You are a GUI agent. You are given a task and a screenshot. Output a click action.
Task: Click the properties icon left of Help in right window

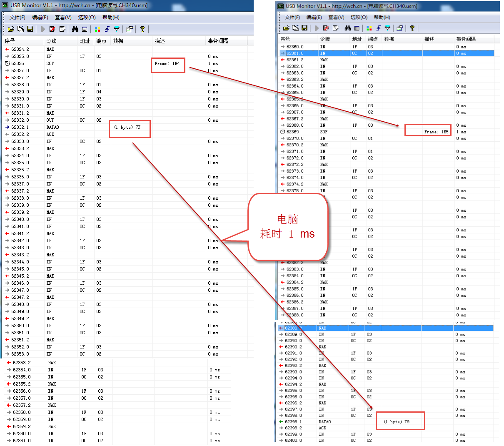tap(400, 28)
